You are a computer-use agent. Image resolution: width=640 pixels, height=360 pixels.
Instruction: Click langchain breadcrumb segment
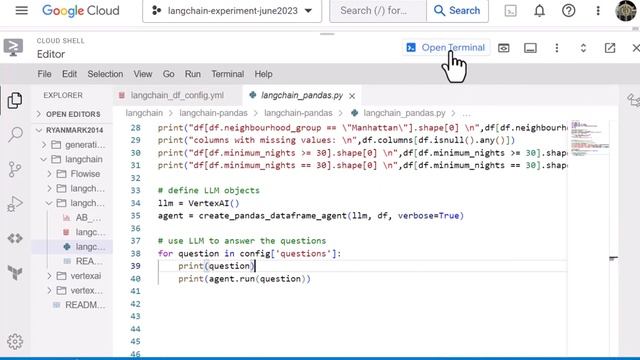[144, 113]
